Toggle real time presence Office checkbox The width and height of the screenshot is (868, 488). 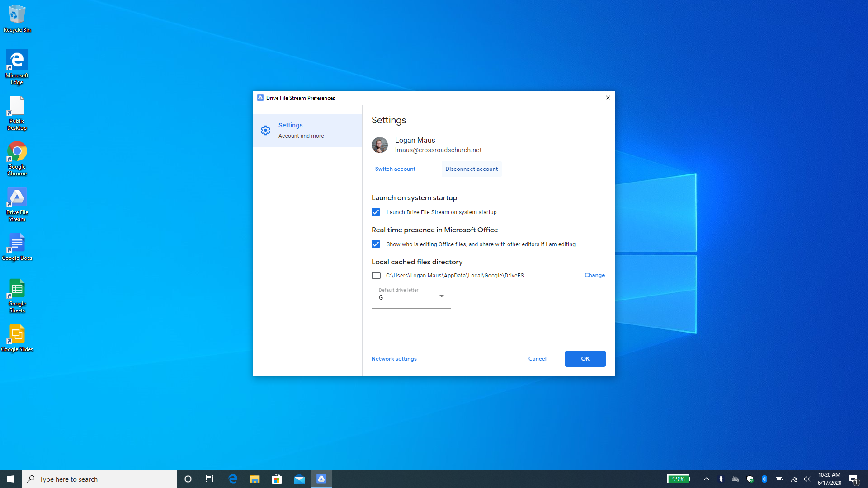(x=376, y=244)
